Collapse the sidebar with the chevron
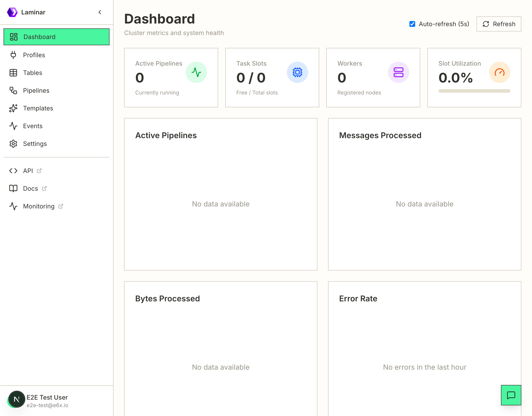The image size is (532, 416). (100, 12)
